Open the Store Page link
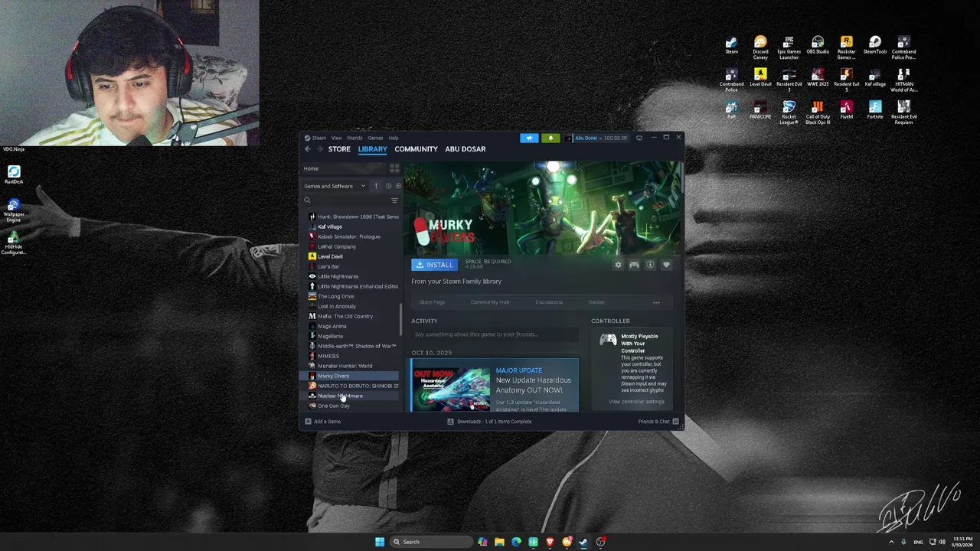The height and width of the screenshot is (551, 980). (432, 302)
